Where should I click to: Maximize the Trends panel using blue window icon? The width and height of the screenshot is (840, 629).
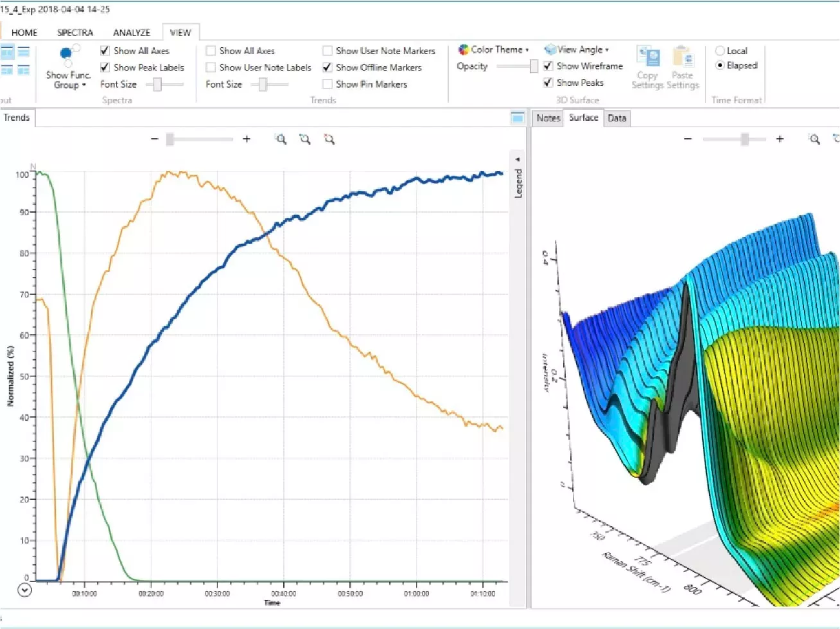[517, 118]
